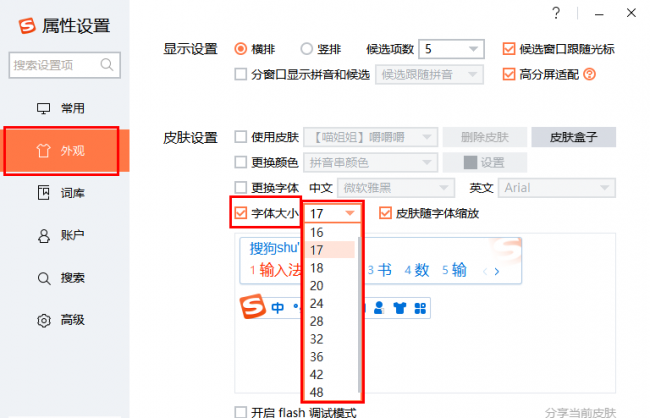Toggle 候选窗口跟随光标 checkbox
Viewport: 650px width, 418px height.
[509, 49]
